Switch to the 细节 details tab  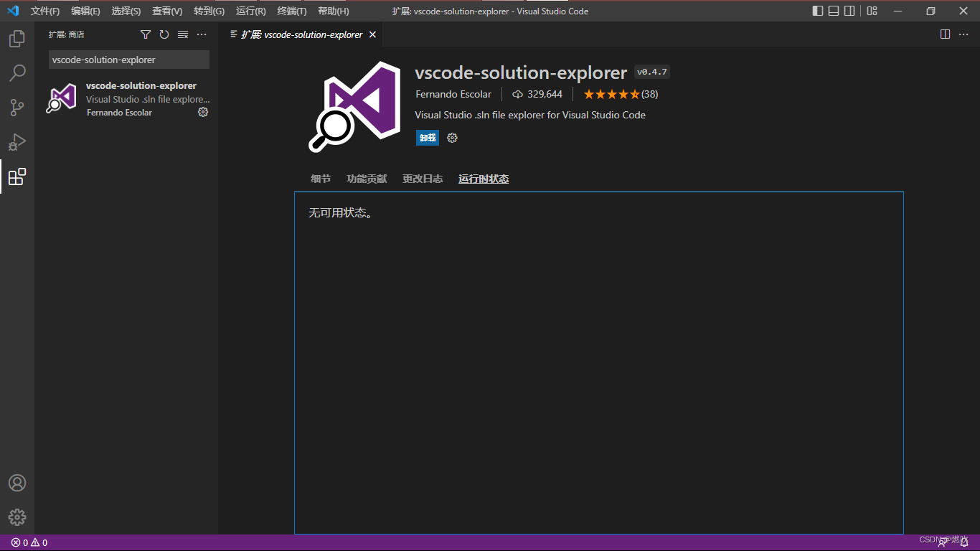[321, 179]
